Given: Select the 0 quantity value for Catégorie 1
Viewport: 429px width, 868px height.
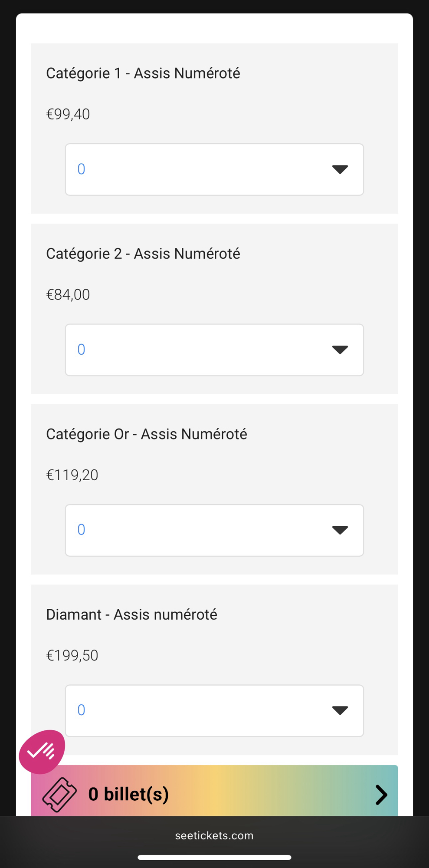Looking at the screenshot, I should (x=82, y=169).
